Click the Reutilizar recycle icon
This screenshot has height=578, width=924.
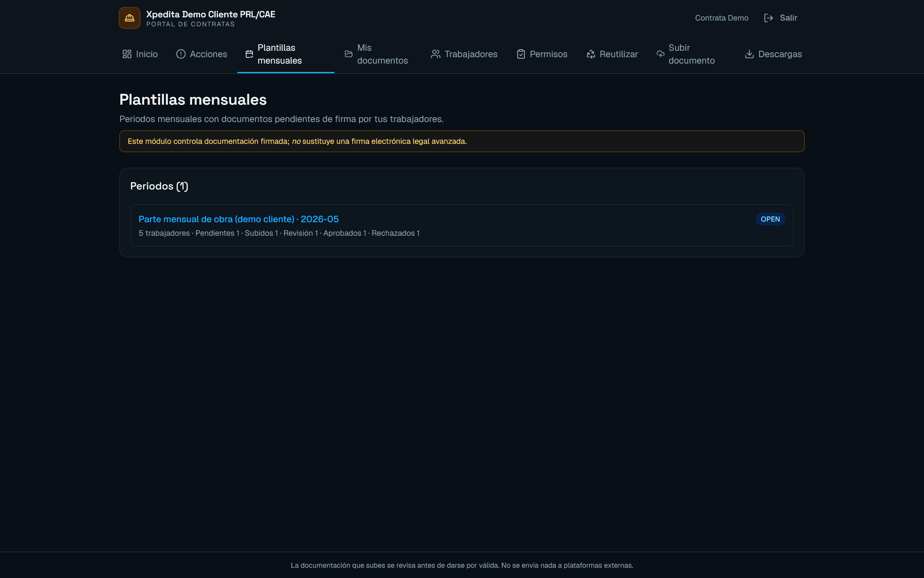pos(591,54)
